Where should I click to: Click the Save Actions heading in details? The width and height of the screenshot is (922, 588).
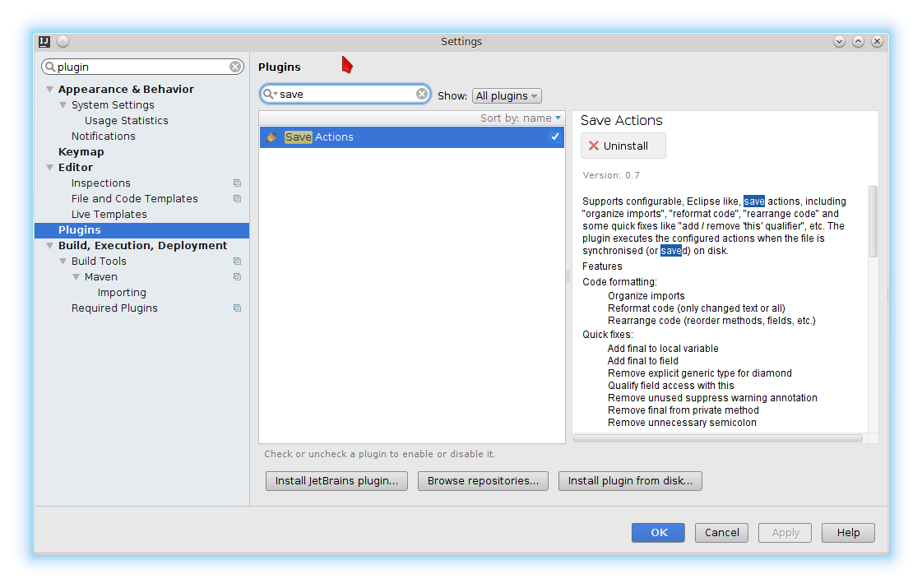pyautogui.click(x=622, y=121)
